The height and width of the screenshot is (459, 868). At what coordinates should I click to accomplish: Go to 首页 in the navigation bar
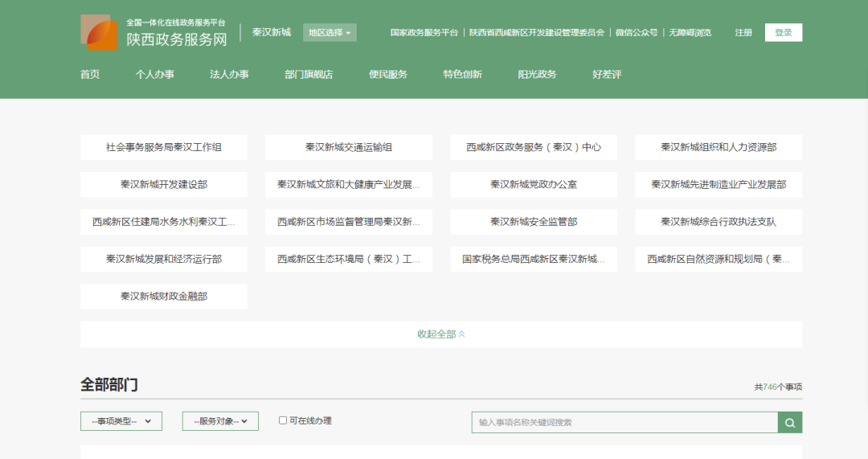[x=90, y=74]
